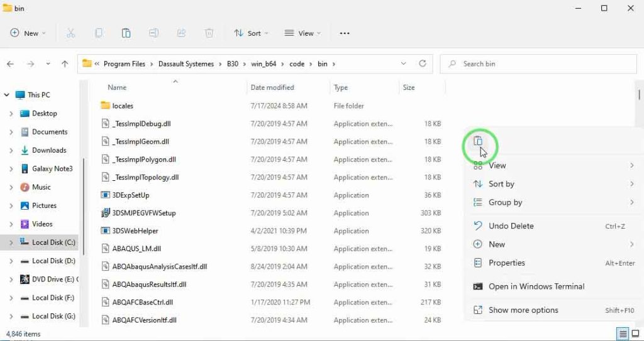Click the Copy icon in toolbar
Image resolution: width=644 pixels, height=341 pixels.
click(x=99, y=33)
